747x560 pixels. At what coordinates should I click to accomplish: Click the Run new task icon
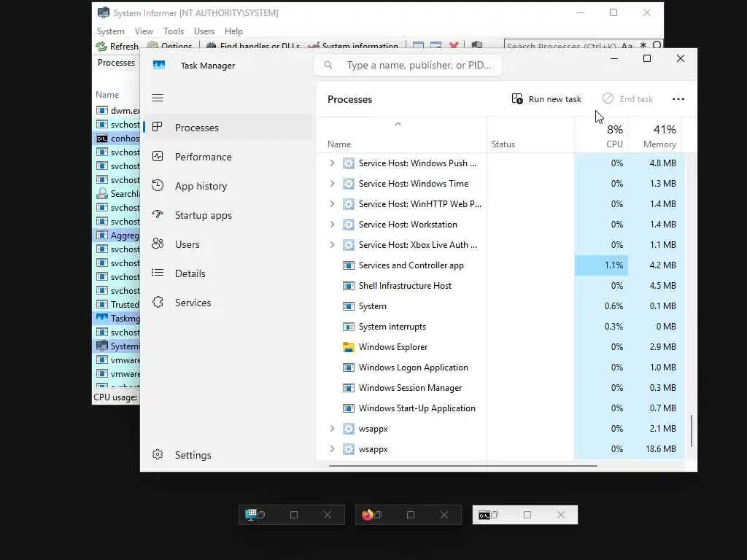[x=517, y=98]
